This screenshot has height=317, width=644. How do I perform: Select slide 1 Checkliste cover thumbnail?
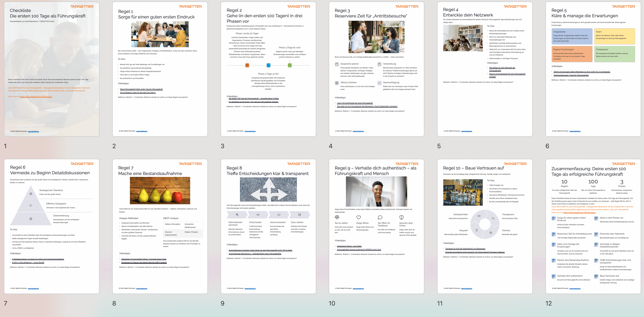(51, 69)
